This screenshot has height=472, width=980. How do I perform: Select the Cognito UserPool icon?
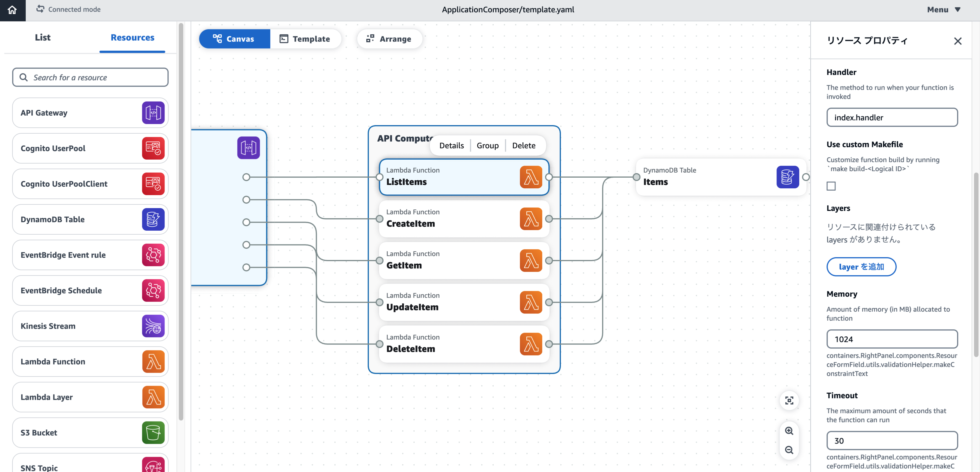tap(153, 148)
